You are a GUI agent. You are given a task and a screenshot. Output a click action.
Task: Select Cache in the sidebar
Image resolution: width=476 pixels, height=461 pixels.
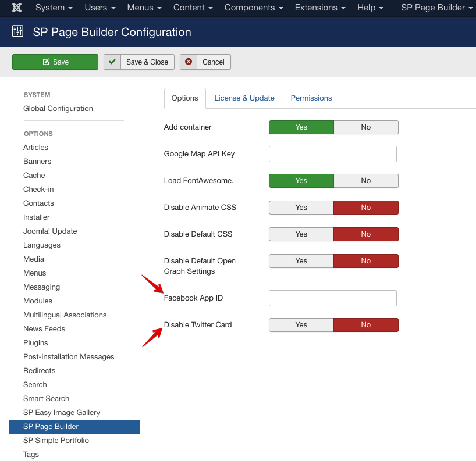(34, 176)
